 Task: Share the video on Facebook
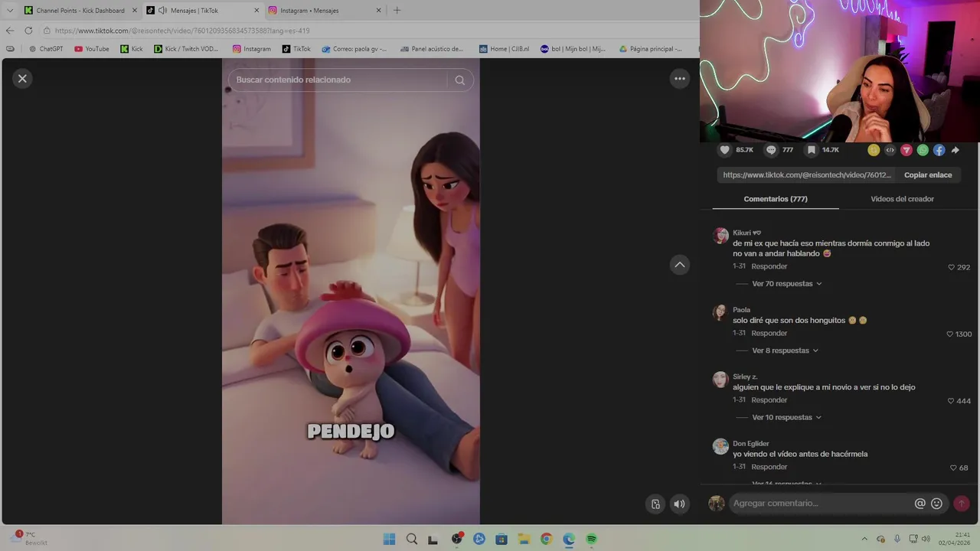[939, 150]
